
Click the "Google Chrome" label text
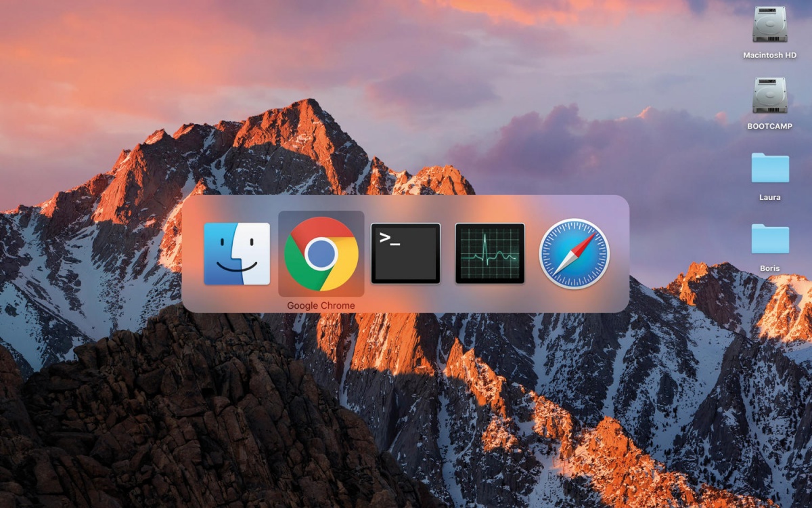pyautogui.click(x=321, y=305)
